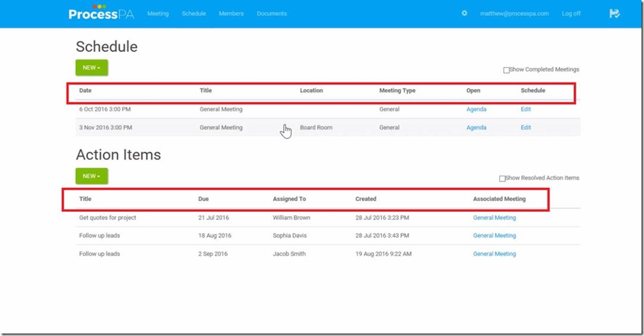Edit the 3 Nov 2016 Board Room meeting
The height and width of the screenshot is (336, 644).
526,127
